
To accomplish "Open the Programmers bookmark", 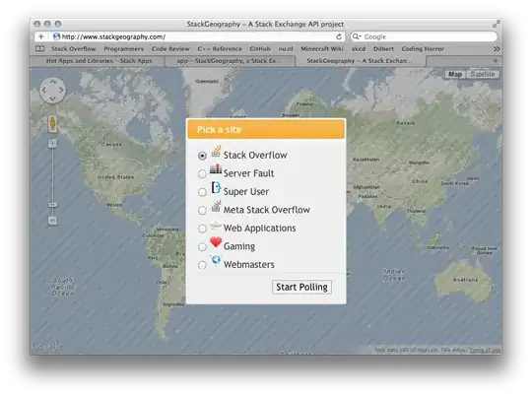I will 124,49.
